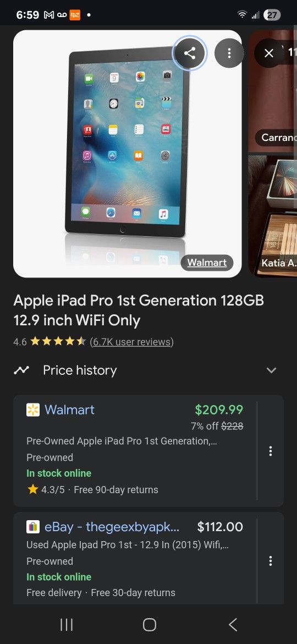Expand the Price history chevron
The width and height of the screenshot is (297, 644).
271,370
